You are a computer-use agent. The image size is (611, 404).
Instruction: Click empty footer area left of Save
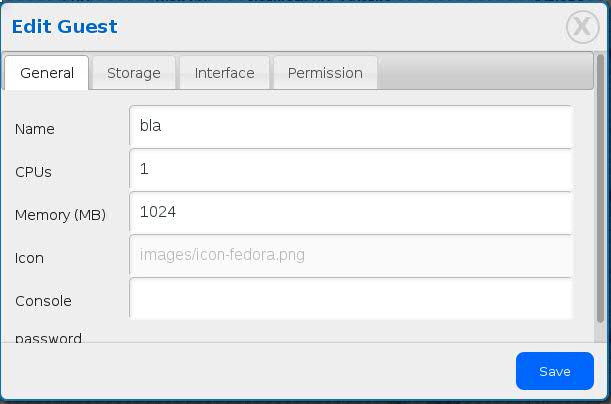[x=250, y=371]
